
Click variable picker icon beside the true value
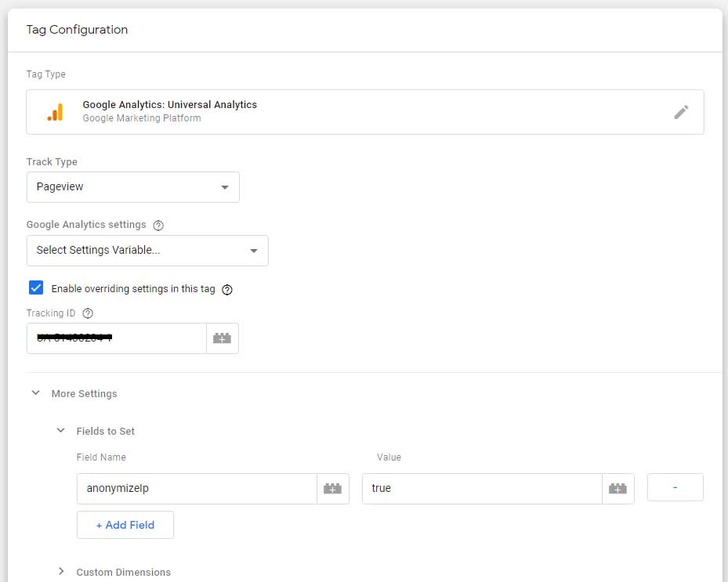pyautogui.click(x=618, y=489)
